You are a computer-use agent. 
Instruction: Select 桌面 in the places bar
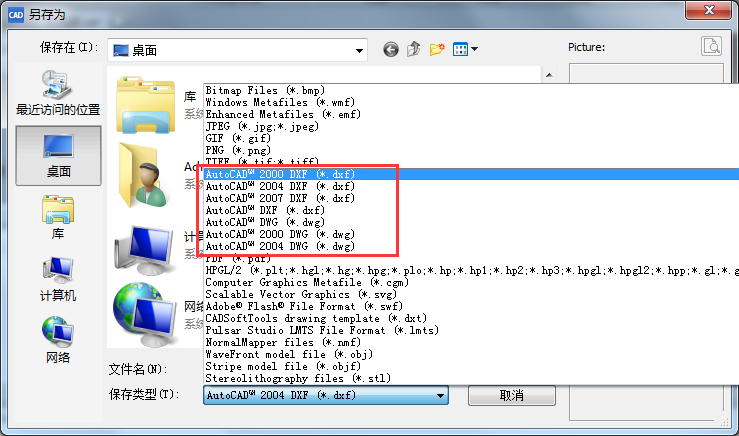pos(58,155)
